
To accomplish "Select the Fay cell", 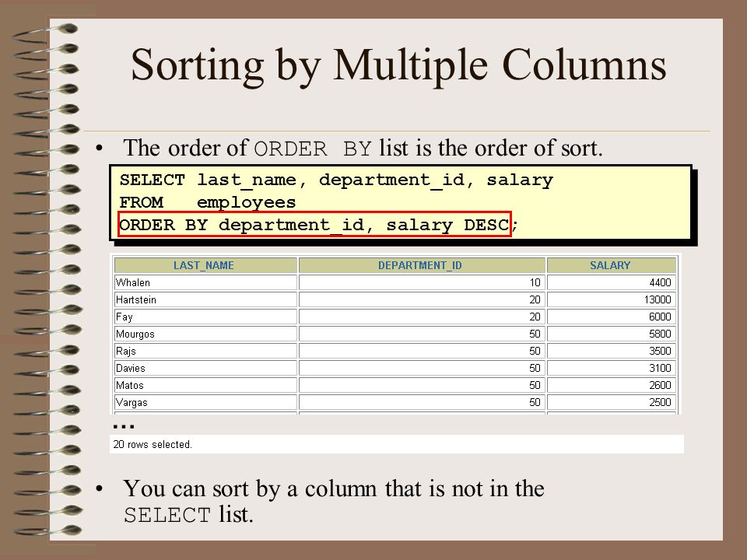I will (x=205, y=317).
